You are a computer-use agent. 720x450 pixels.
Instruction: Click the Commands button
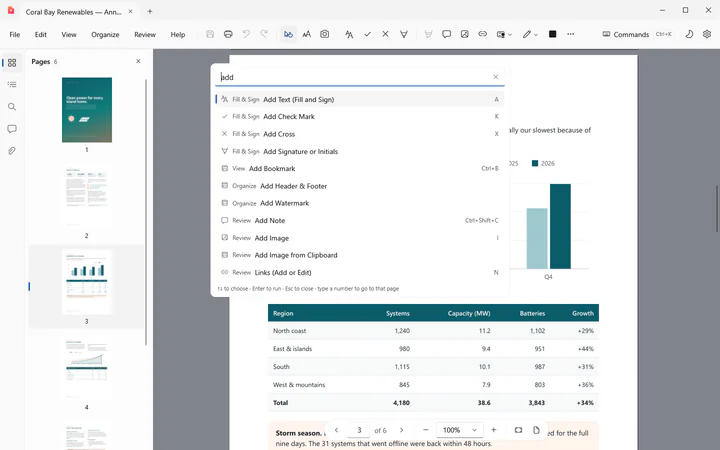[x=637, y=34]
